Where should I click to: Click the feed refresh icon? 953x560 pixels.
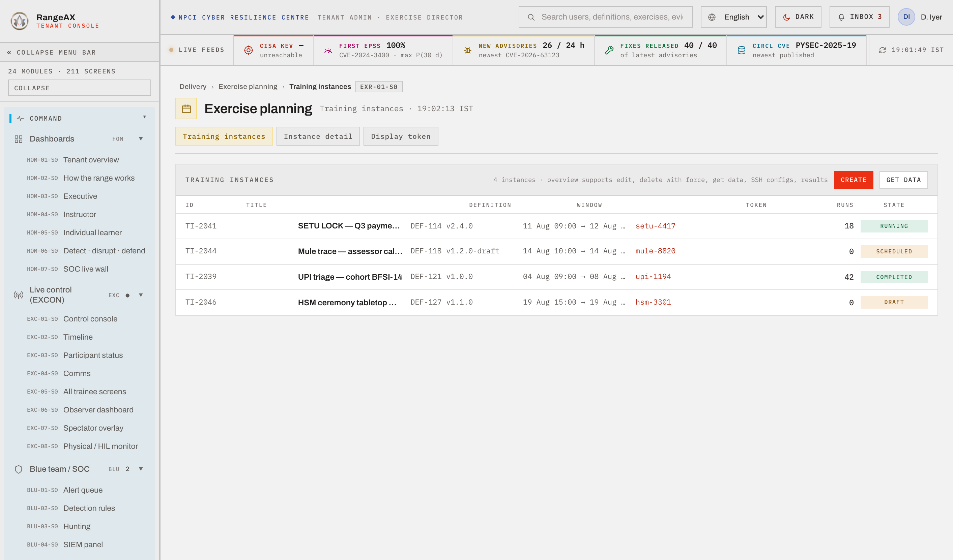(x=882, y=50)
